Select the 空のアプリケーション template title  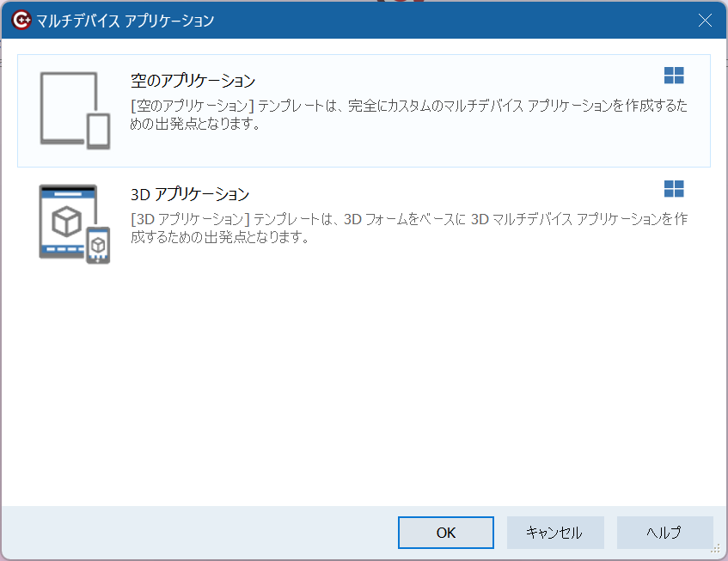click(193, 81)
